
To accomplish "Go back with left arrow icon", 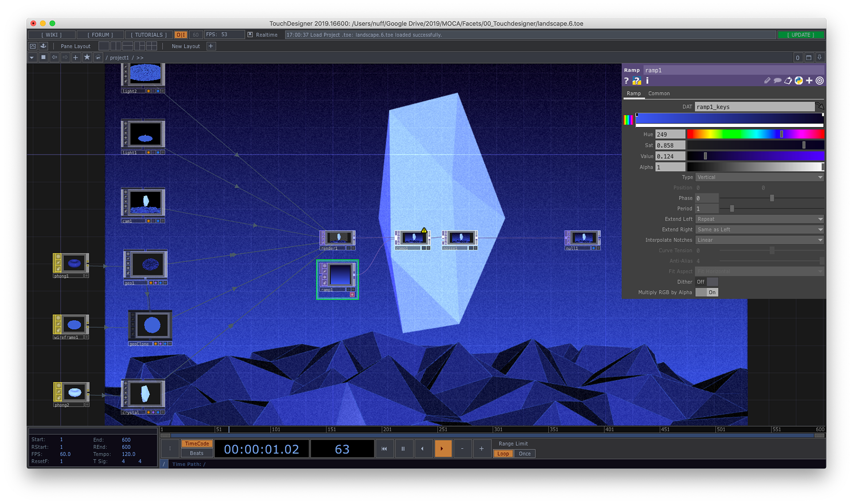I will [x=54, y=57].
